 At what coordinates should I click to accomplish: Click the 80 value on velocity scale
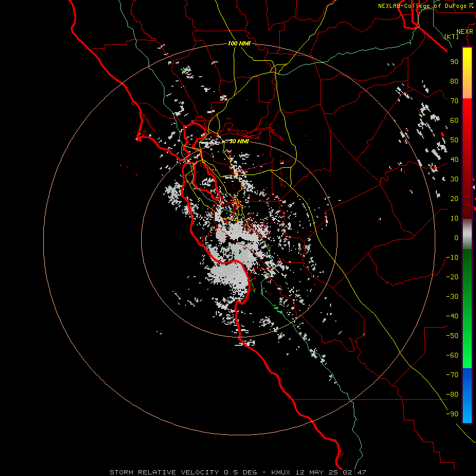tap(454, 81)
